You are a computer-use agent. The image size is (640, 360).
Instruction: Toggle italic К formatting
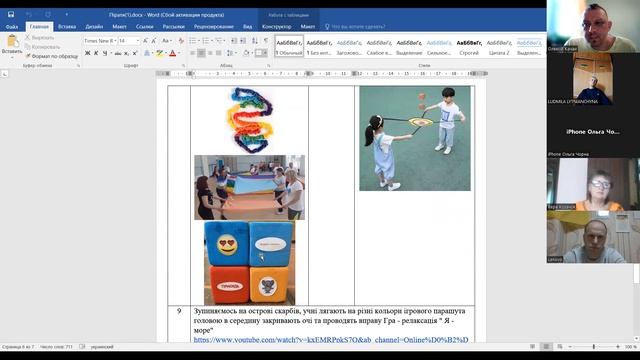(x=96, y=53)
